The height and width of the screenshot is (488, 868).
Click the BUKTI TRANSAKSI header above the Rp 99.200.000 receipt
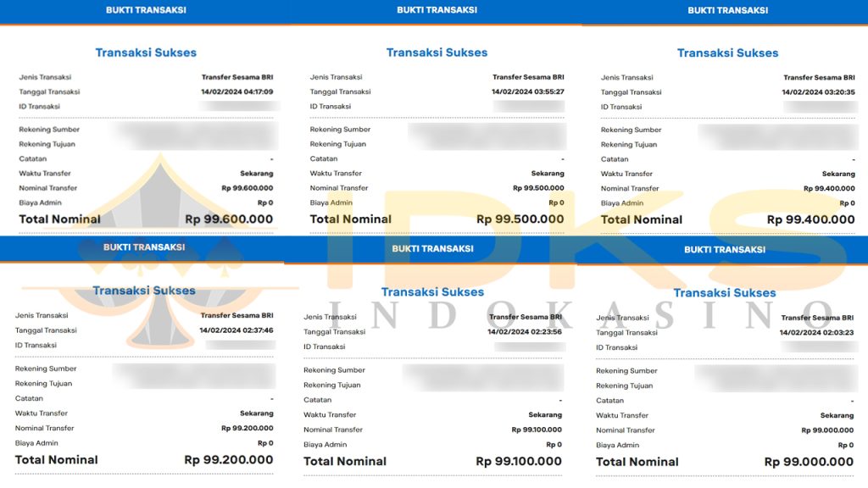click(144, 247)
